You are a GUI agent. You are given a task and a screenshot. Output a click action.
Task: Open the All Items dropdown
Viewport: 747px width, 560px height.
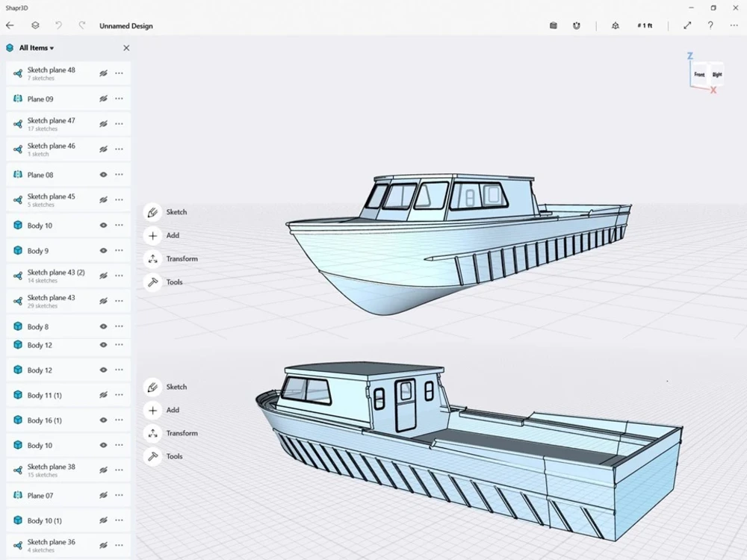(x=34, y=48)
